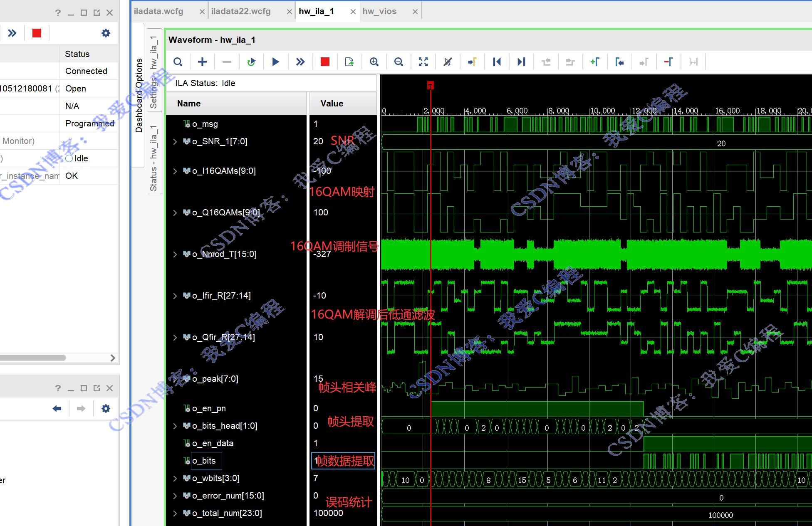Expand the o_I16QAMs[9:0] signal
The image size is (812, 526).
175,171
